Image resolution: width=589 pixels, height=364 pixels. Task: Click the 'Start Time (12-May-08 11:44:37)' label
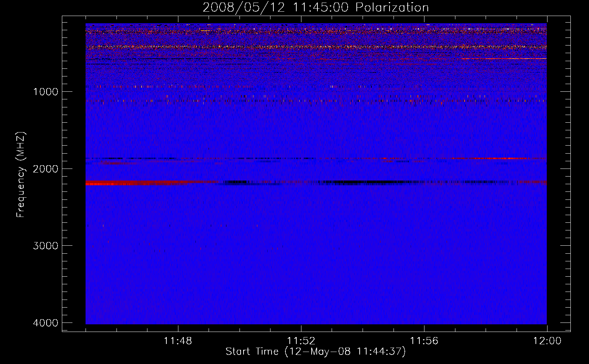coord(316,352)
